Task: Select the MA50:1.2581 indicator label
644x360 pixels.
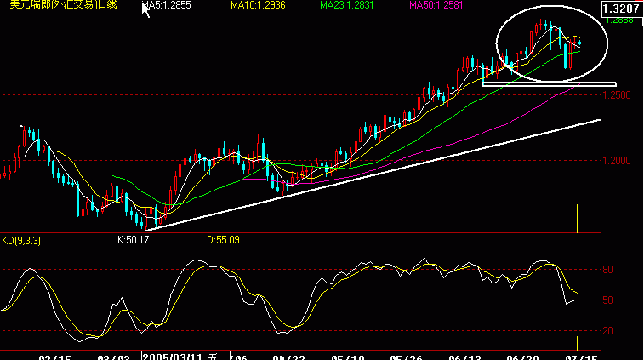Action: click(436, 5)
